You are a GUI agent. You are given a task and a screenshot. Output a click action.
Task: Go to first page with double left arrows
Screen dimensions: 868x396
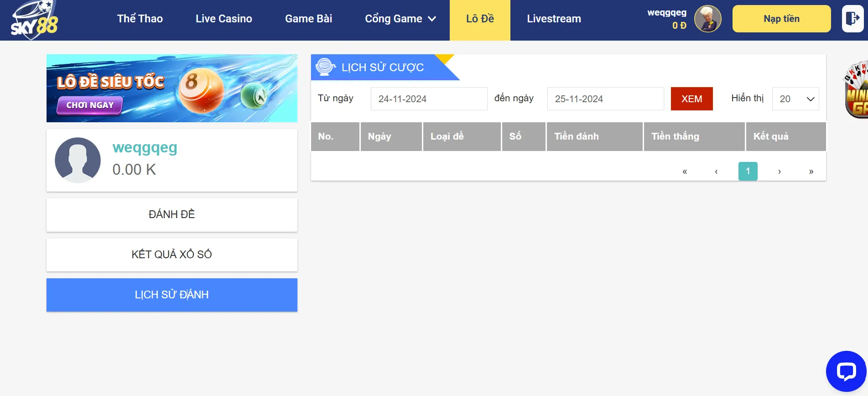pos(685,172)
